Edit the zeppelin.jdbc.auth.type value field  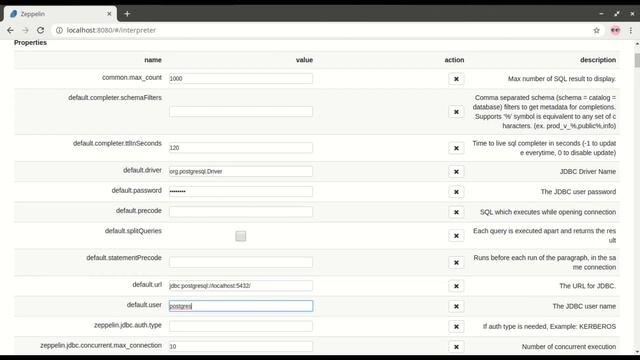pos(241,326)
